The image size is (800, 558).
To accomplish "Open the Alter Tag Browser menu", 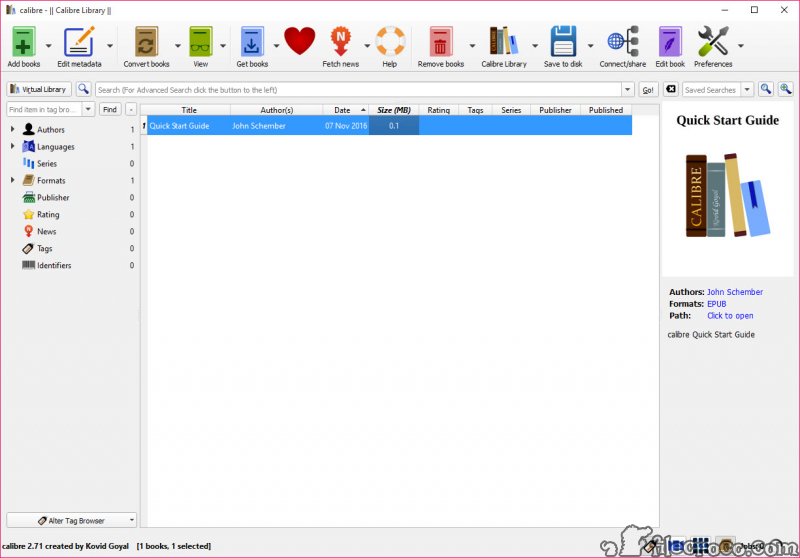I will 71,520.
